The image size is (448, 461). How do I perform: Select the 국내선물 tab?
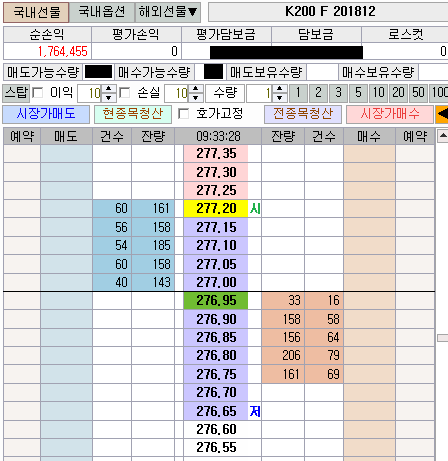tap(36, 13)
